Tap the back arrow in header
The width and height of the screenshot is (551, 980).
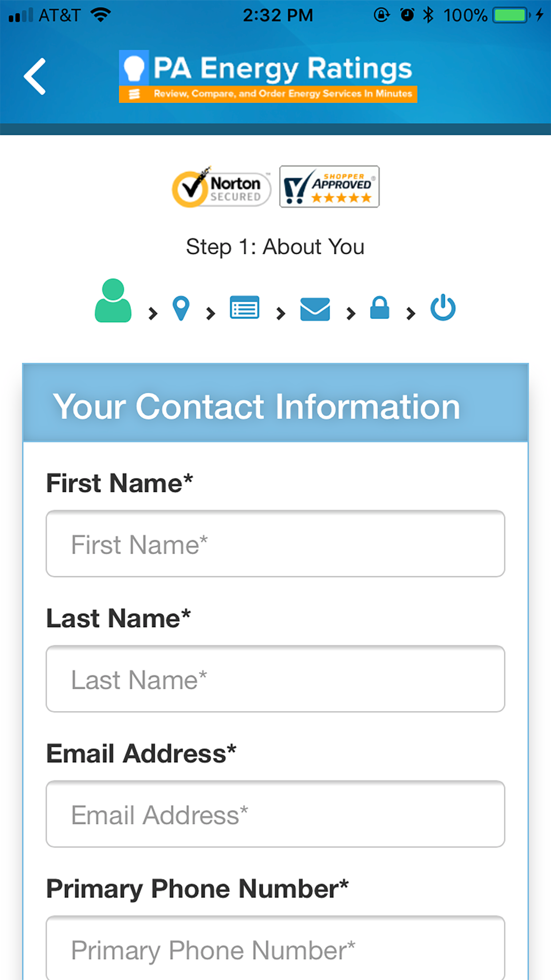[x=35, y=76]
